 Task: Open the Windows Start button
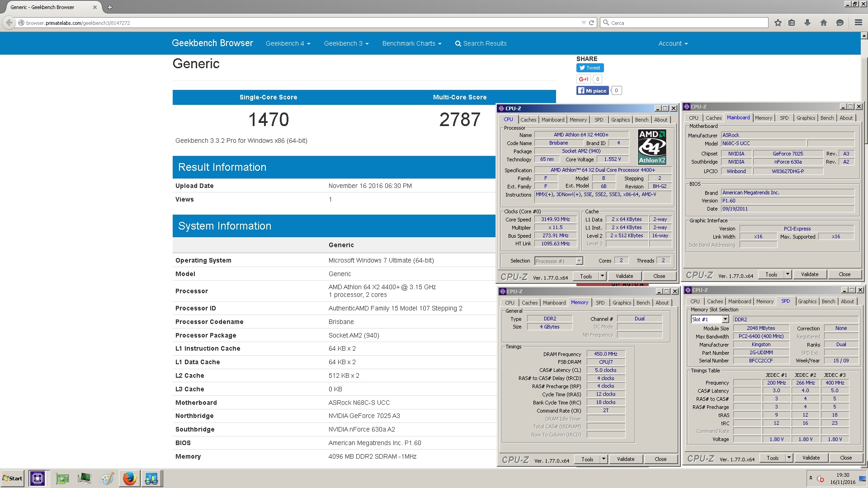click(x=13, y=479)
